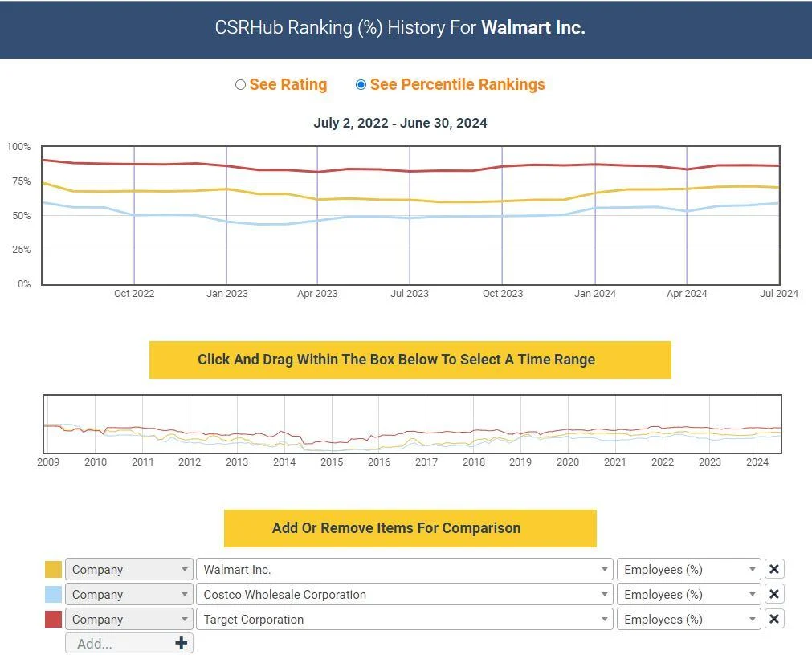Click red Target color swatch
Image resolution: width=812 pixels, height=667 pixels.
click(x=53, y=619)
